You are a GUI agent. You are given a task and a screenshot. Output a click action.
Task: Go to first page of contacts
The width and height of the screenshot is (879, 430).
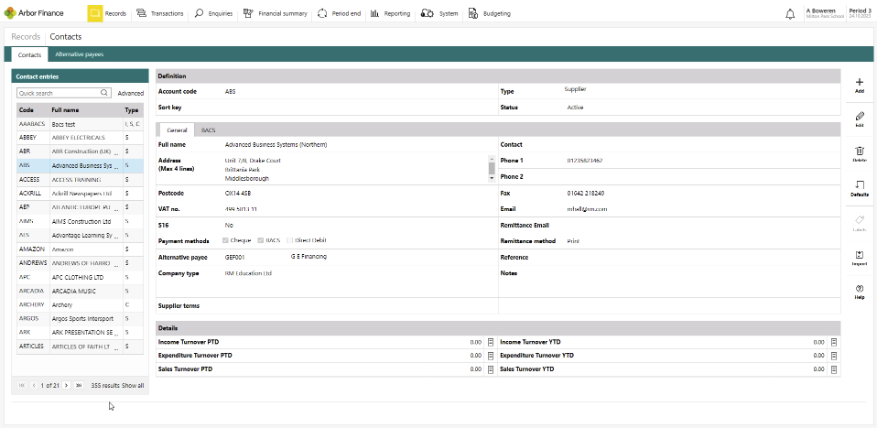click(x=22, y=386)
